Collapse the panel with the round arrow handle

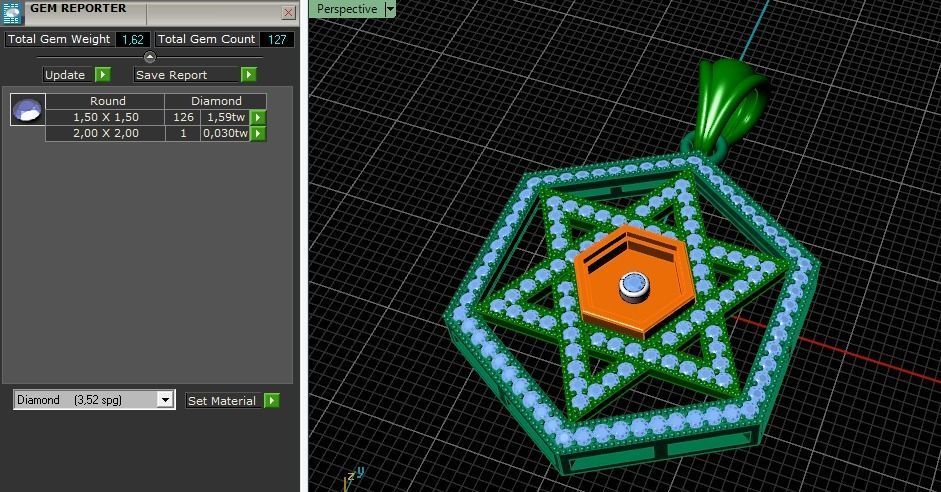point(150,57)
